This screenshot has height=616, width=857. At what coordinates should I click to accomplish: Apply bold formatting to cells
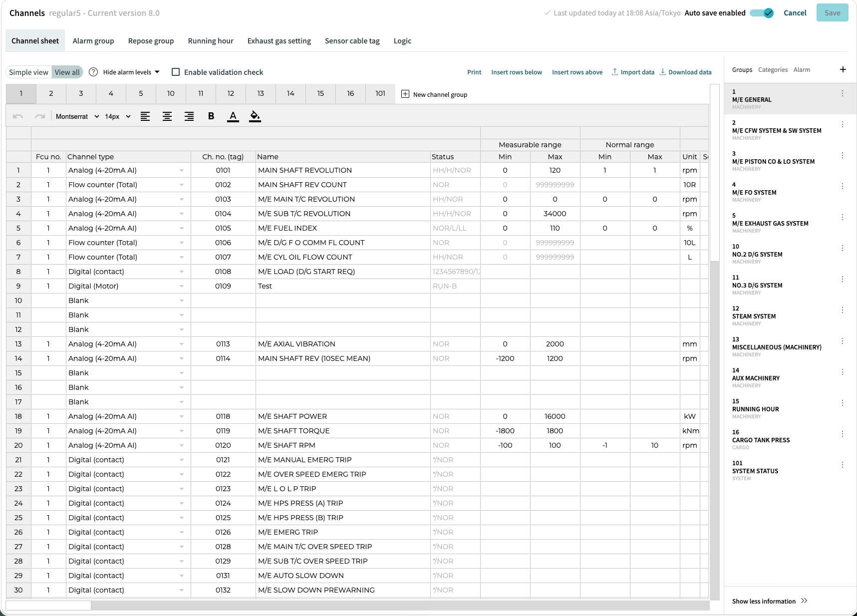tap(211, 116)
